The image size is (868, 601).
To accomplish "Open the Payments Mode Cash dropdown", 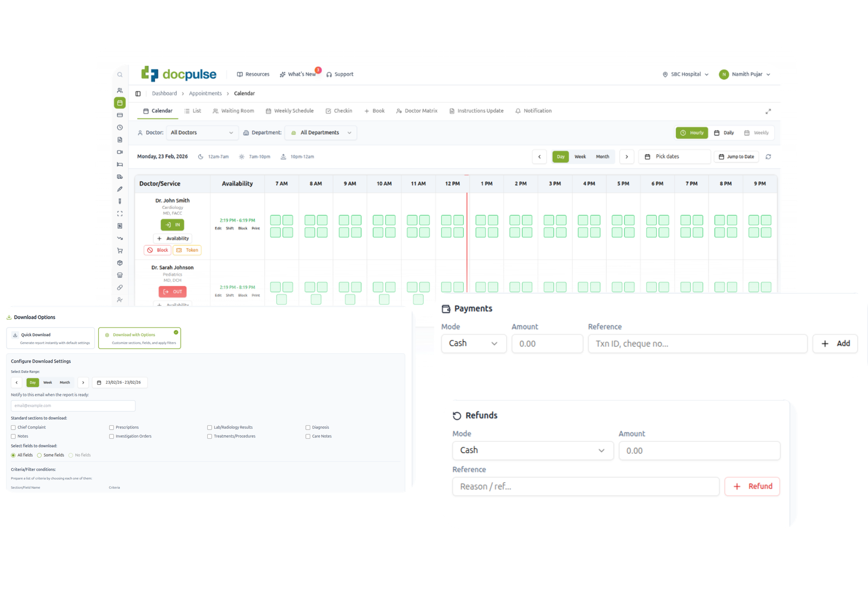I will click(x=474, y=344).
